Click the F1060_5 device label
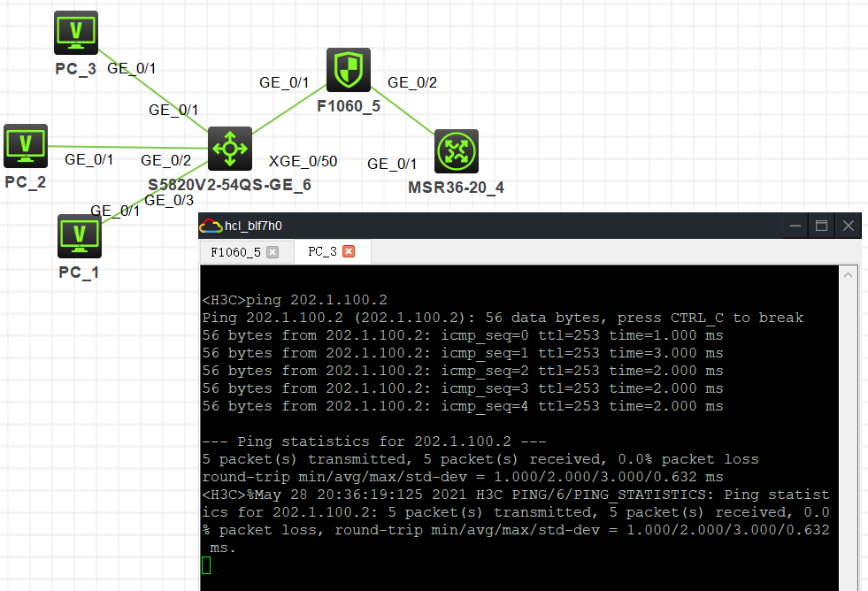This screenshot has width=868, height=591. tap(349, 106)
